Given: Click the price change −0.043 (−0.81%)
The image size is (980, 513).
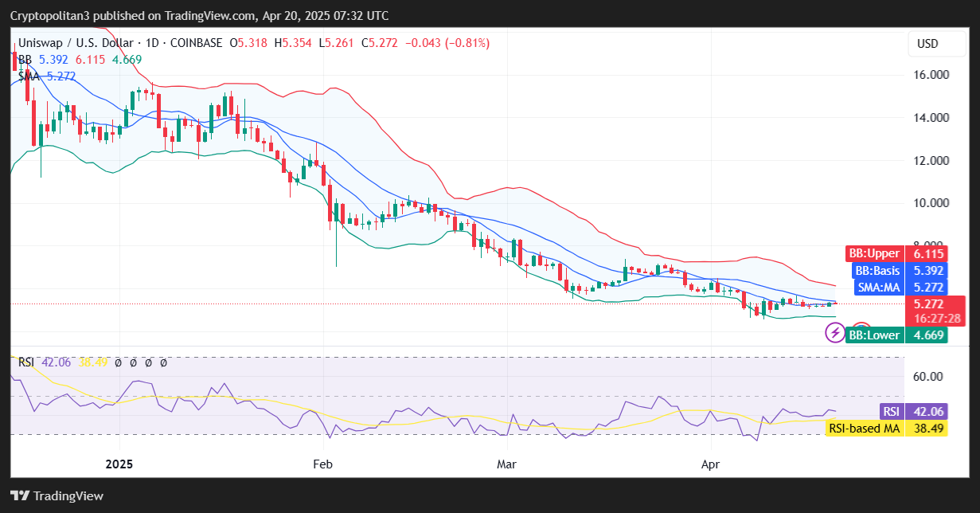Looking at the screenshot, I should click(x=447, y=43).
